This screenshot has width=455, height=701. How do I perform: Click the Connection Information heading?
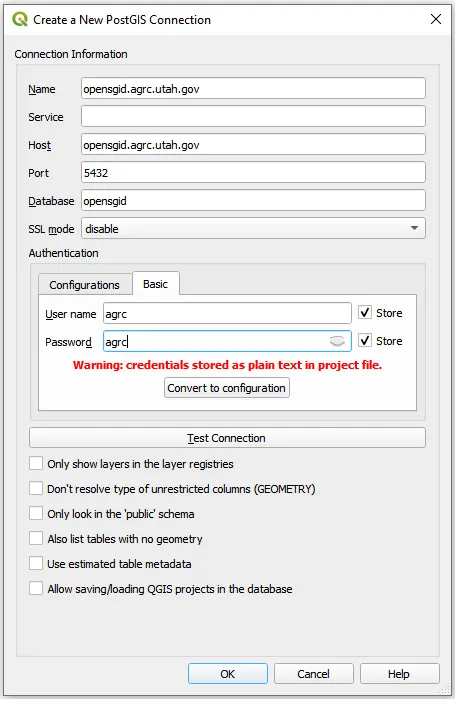pyautogui.click(x=71, y=54)
